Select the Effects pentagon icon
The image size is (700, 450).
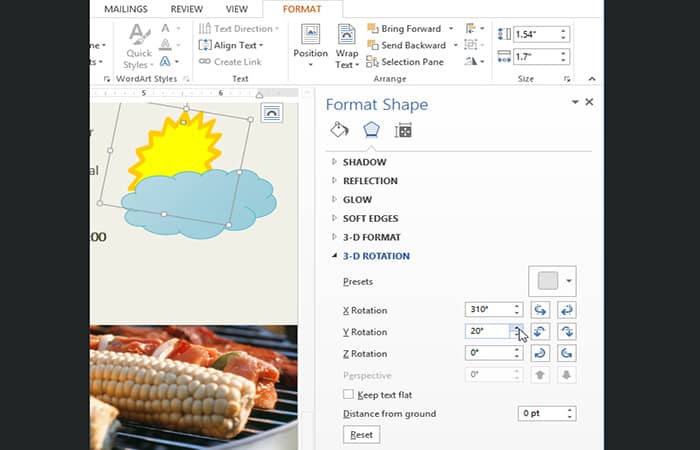371,130
